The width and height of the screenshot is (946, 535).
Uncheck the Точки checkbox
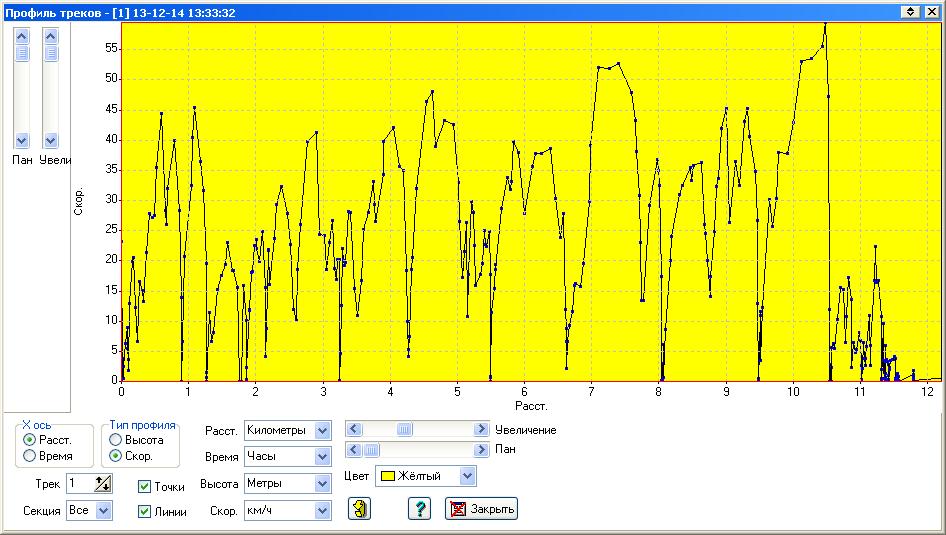pos(146,487)
